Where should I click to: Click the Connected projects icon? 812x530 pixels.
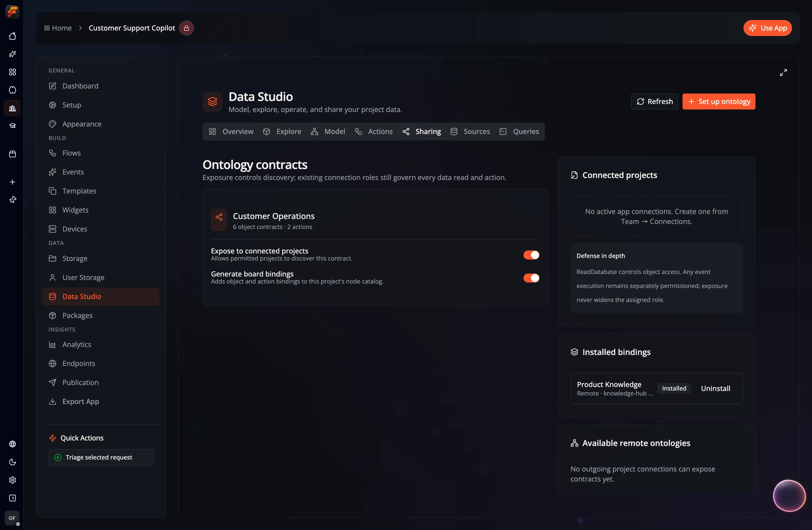tap(574, 175)
